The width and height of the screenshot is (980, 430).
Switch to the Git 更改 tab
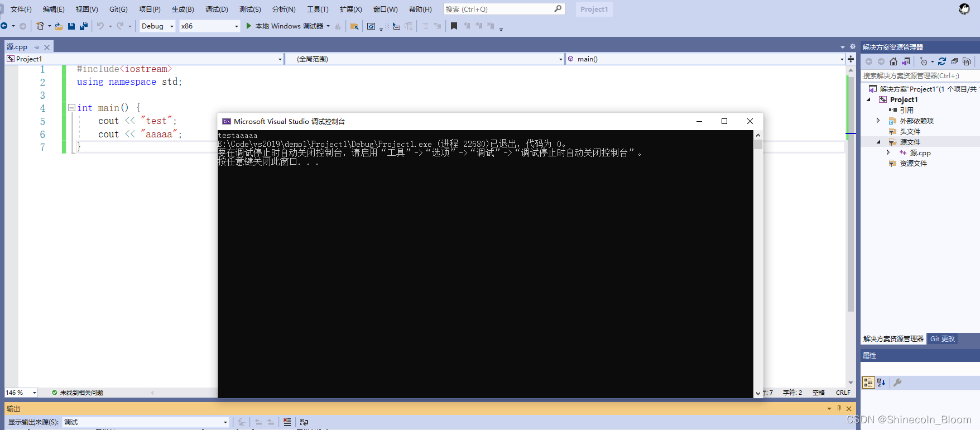943,339
